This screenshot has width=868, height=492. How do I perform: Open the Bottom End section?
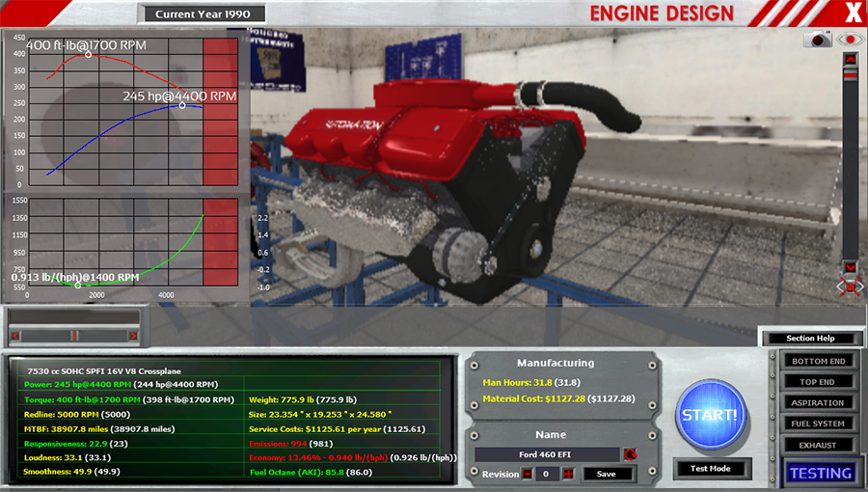coord(818,361)
